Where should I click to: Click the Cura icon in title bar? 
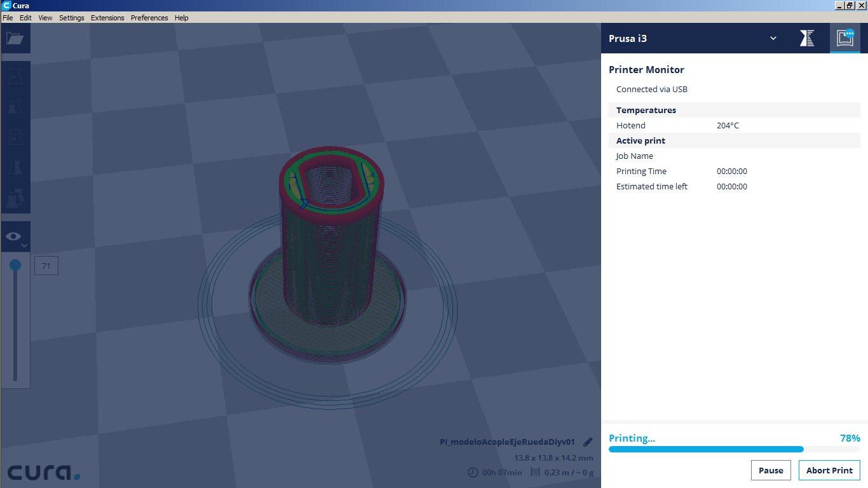(x=6, y=5)
